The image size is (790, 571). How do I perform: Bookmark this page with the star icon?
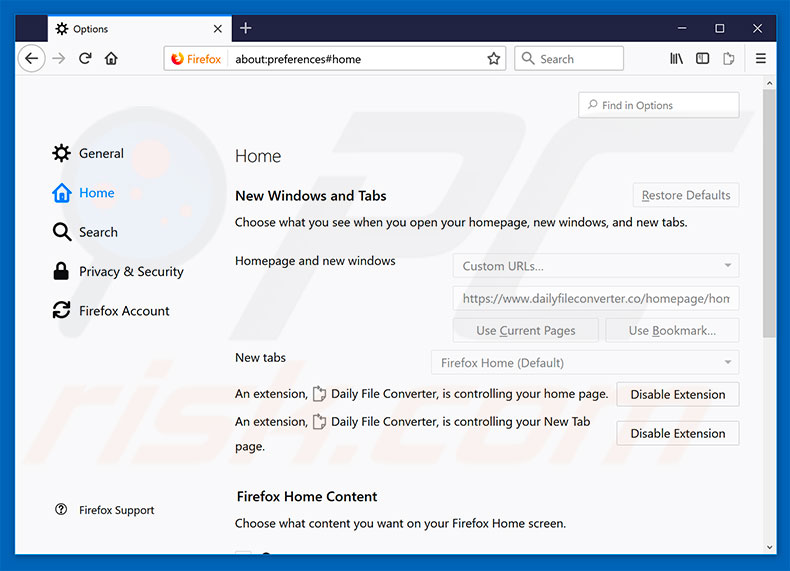point(493,58)
